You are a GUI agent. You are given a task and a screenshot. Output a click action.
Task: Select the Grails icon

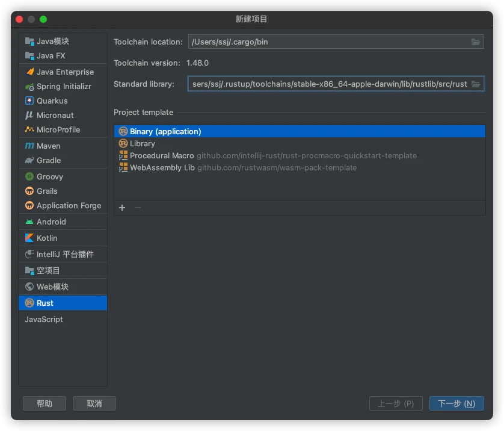pyautogui.click(x=29, y=191)
